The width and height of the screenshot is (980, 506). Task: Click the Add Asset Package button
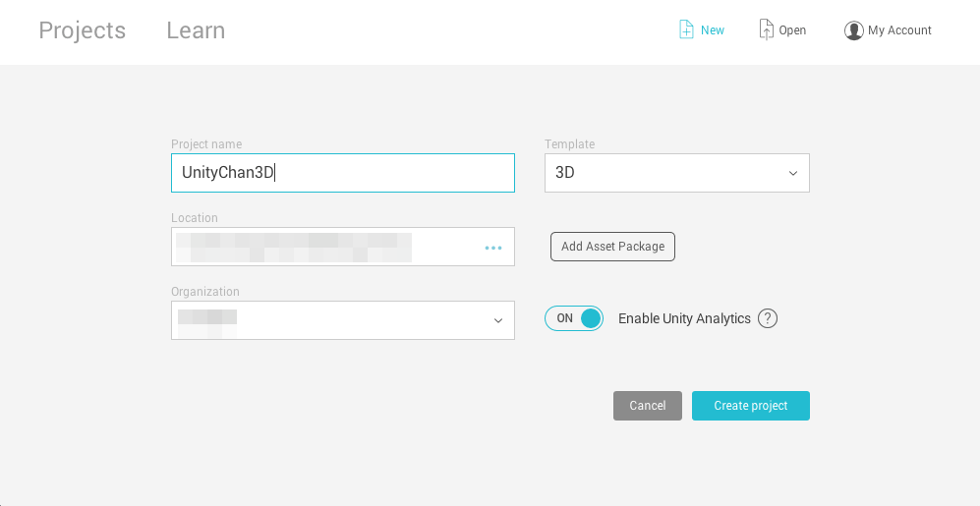tap(612, 247)
